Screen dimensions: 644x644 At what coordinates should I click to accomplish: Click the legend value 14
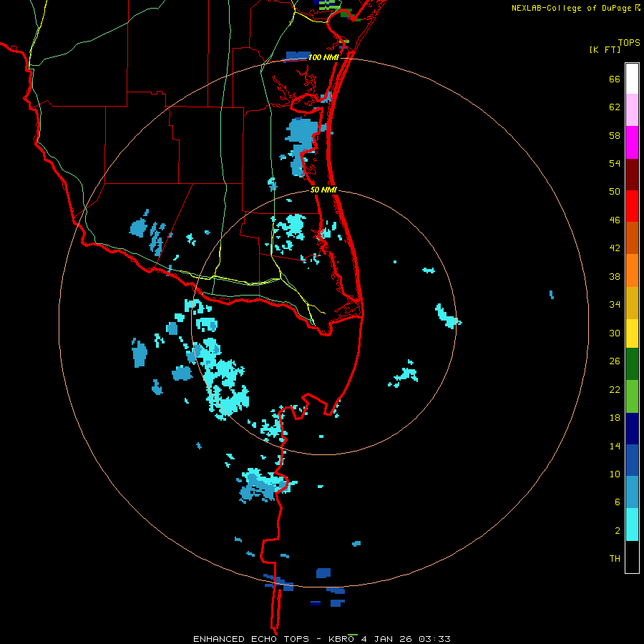coord(615,446)
